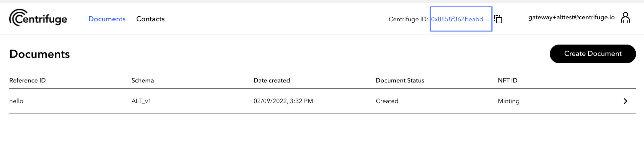644x153 pixels.
Task: Click the Minting NFT ID cell
Action: point(509,101)
